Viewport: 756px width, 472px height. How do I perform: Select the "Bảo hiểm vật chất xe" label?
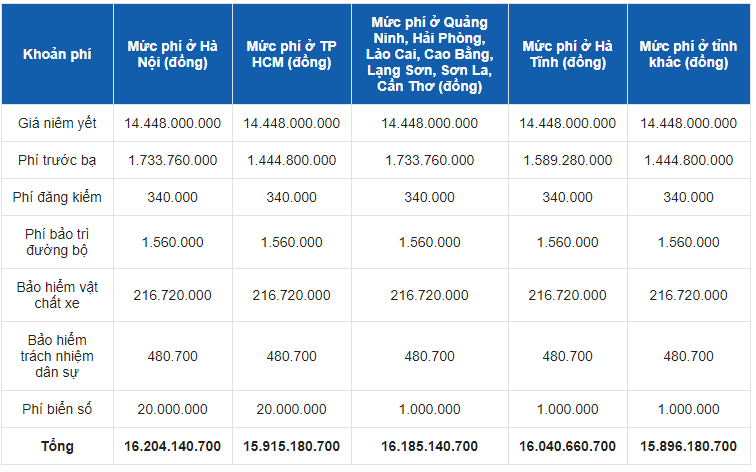click(57, 295)
